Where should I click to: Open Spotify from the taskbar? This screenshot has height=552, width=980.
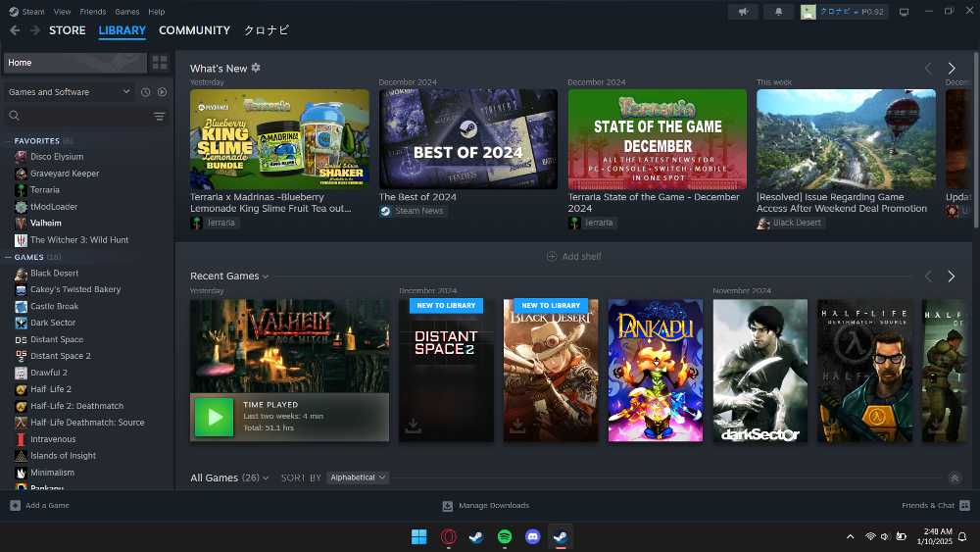[x=505, y=536]
